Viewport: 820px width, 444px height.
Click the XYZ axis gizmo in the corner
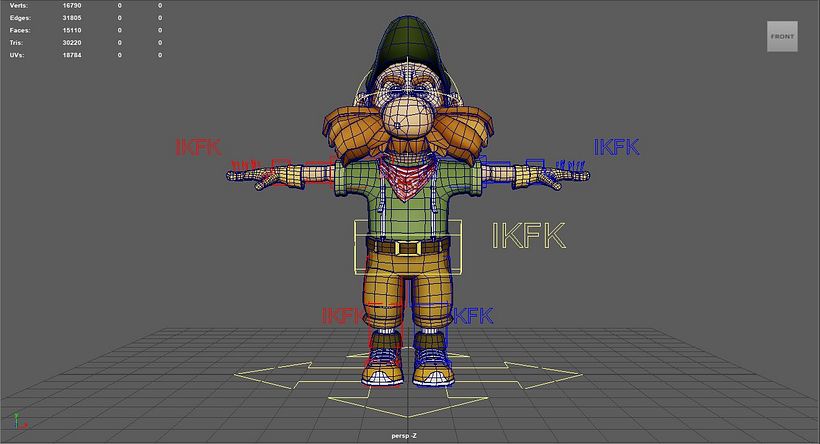[x=19, y=420]
